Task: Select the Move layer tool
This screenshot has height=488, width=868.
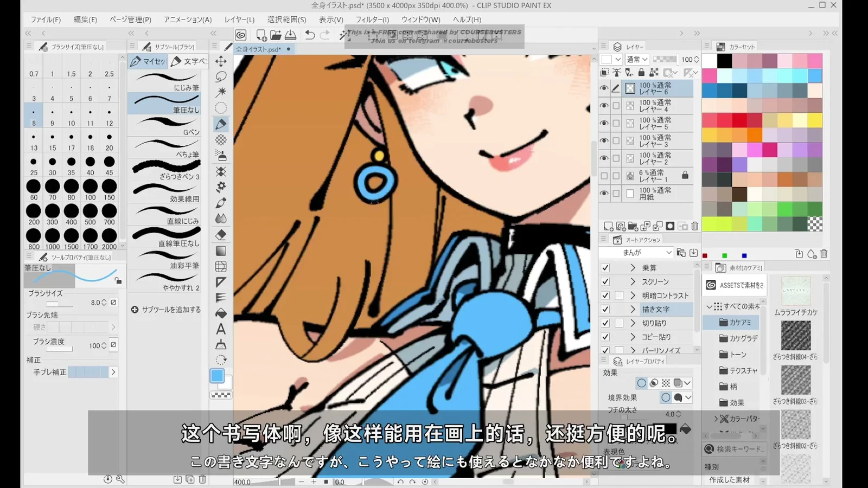Action: 221,61
